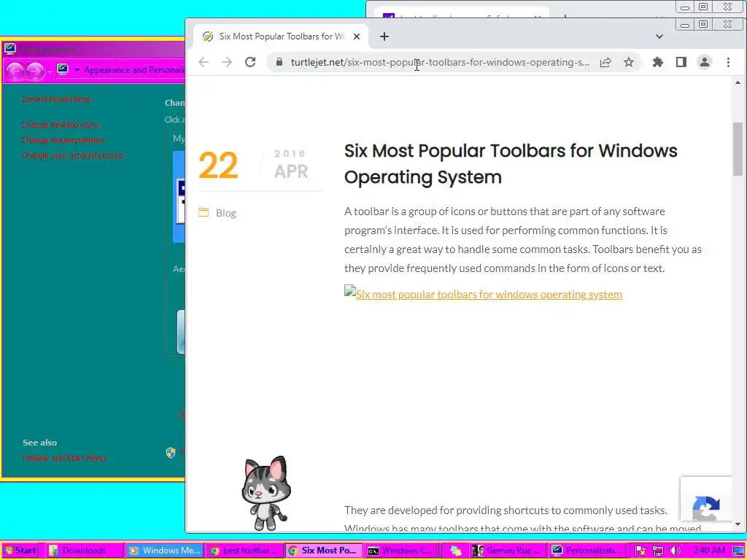Click the 22 date number

click(x=217, y=166)
